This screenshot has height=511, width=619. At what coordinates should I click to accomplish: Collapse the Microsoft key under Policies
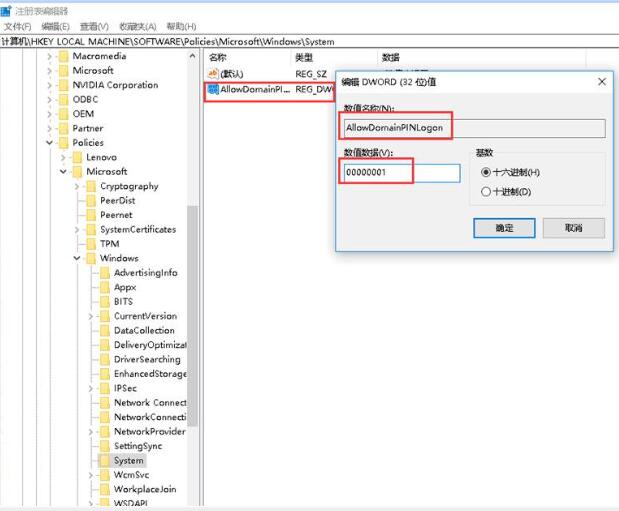(63, 171)
